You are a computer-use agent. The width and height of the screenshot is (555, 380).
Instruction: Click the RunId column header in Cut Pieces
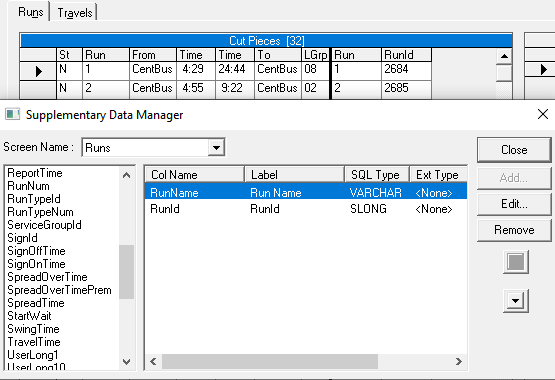click(x=406, y=55)
